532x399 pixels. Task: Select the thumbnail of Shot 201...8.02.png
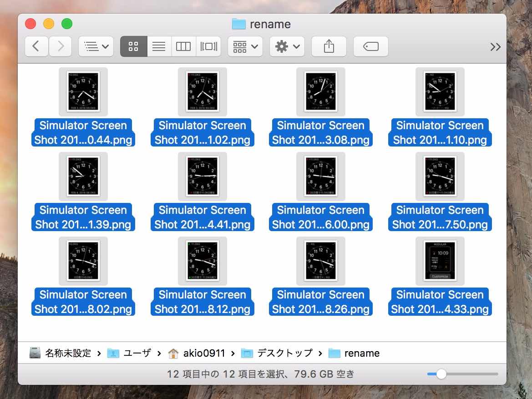[83, 261]
